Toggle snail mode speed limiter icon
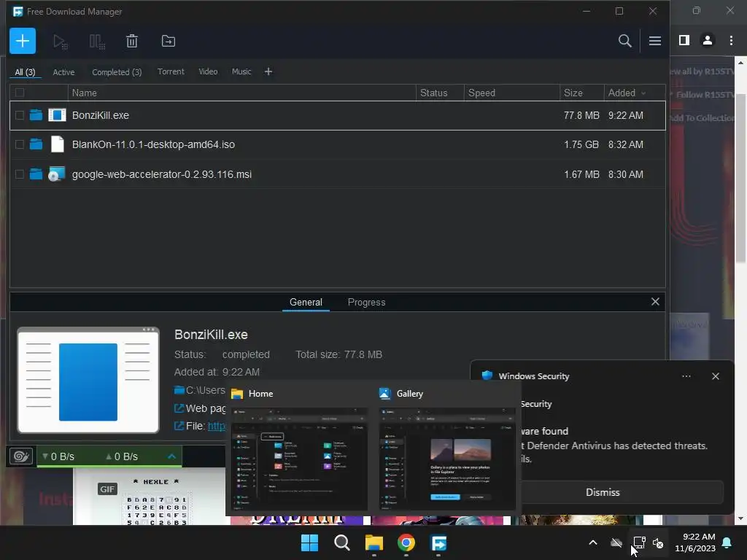Viewport: 747px width, 560px height. 21,456
